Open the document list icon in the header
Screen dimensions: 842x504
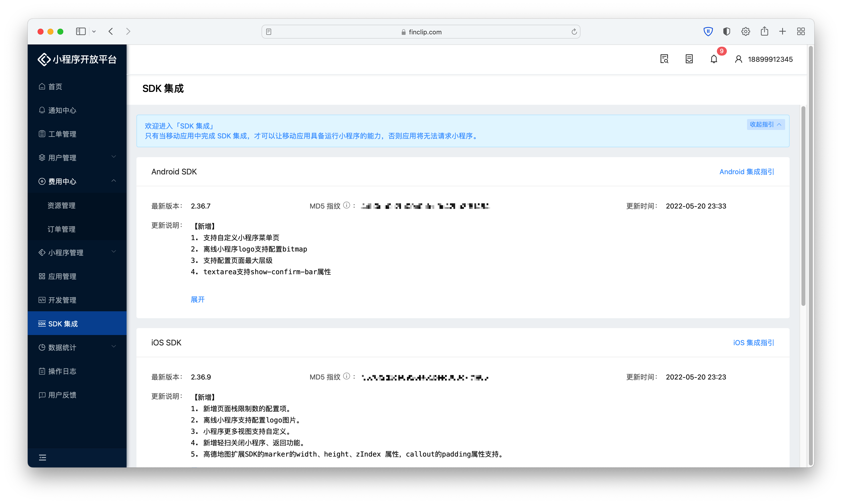[689, 59]
